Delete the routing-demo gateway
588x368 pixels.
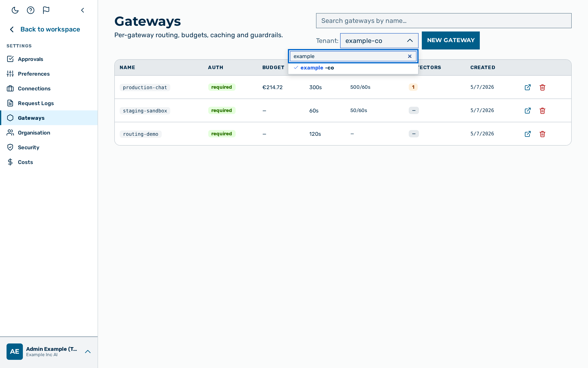542,134
